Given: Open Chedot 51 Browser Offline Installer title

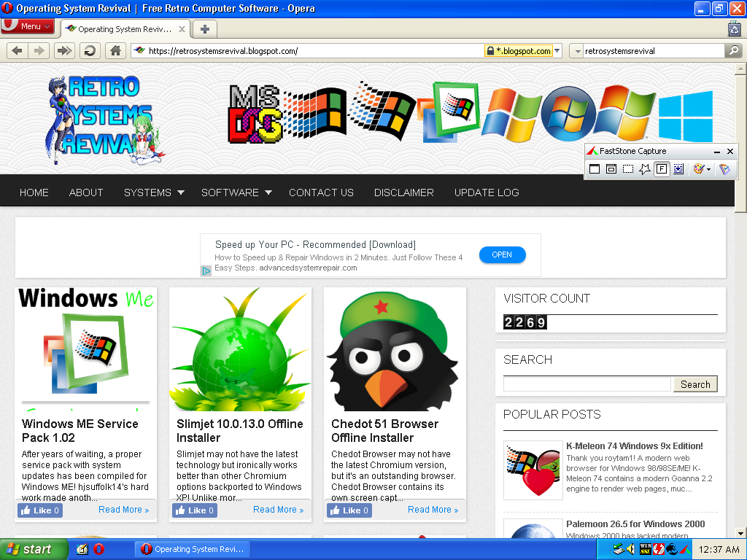Looking at the screenshot, I should click(x=384, y=430).
